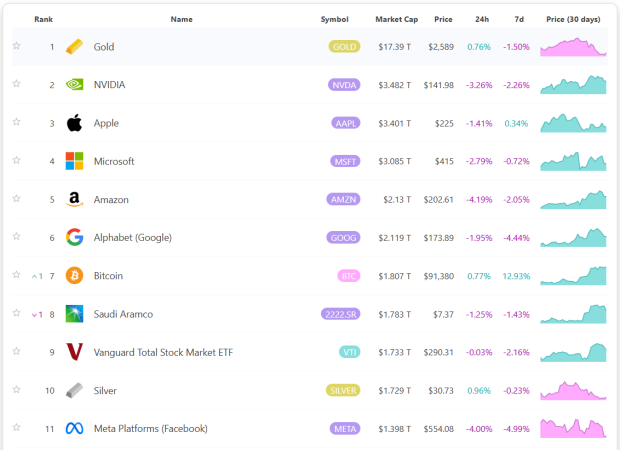Click Bitcoin's 12.93% weekly change
620x450 pixels.
pos(516,276)
